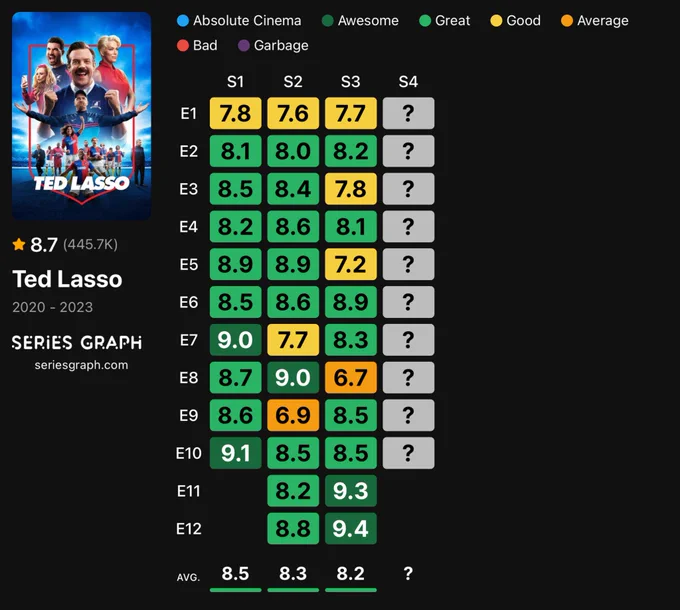Click the purple Garbage legend dot

pyautogui.click(x=244, y=45)
